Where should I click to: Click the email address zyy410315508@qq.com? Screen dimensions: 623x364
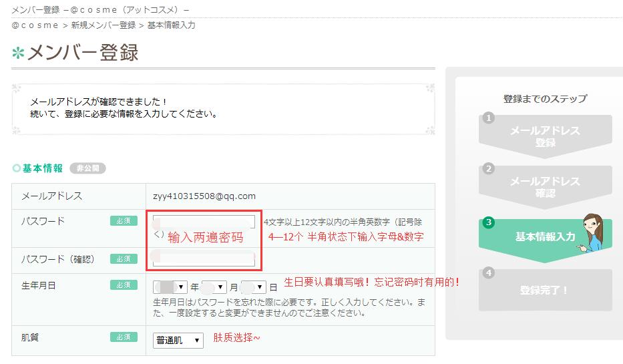coord(205,196)
